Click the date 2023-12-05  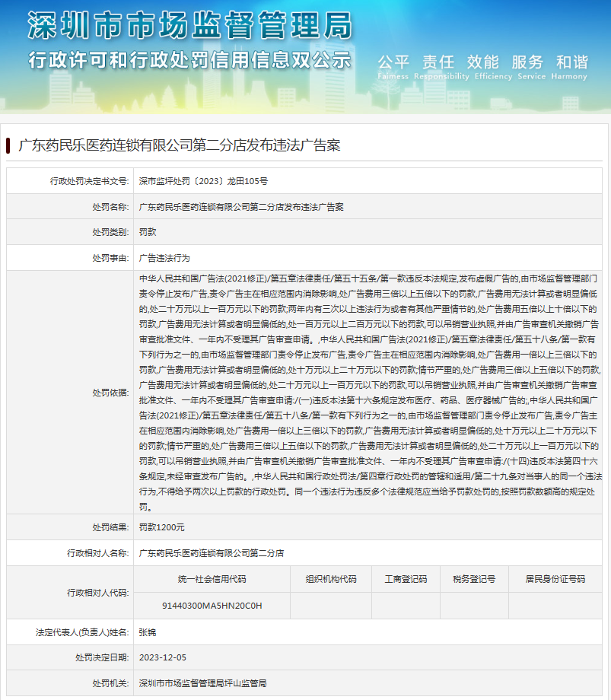163,657
